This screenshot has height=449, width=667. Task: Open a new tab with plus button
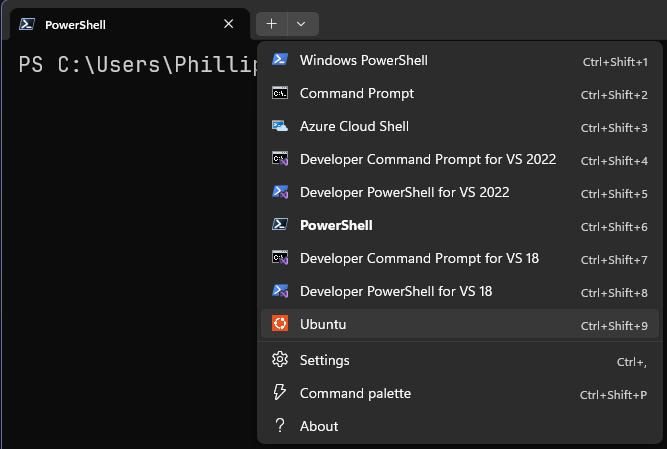[x=271, y=24]
